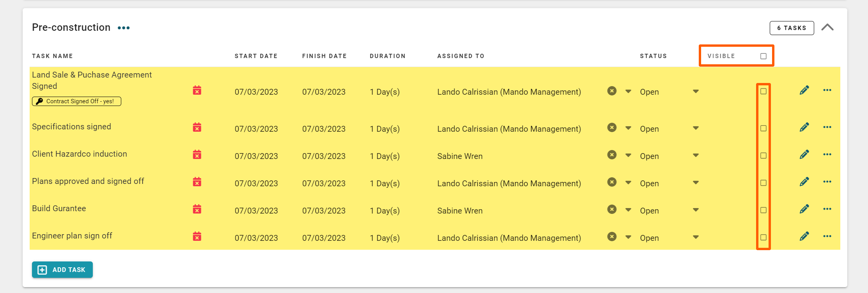Click the red calendar icon for Build Gurantee
The height and width of the screenshot is (293, 868).
coord(197,209)
